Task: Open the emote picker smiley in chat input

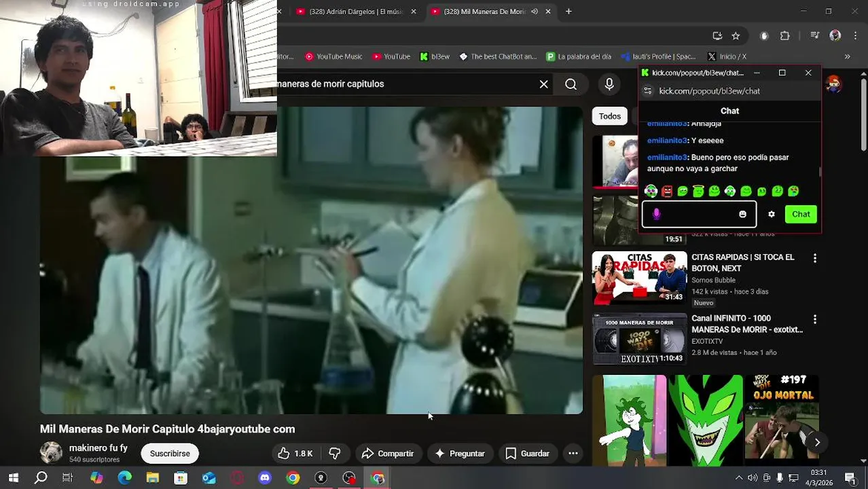Action: coord(742,214)
